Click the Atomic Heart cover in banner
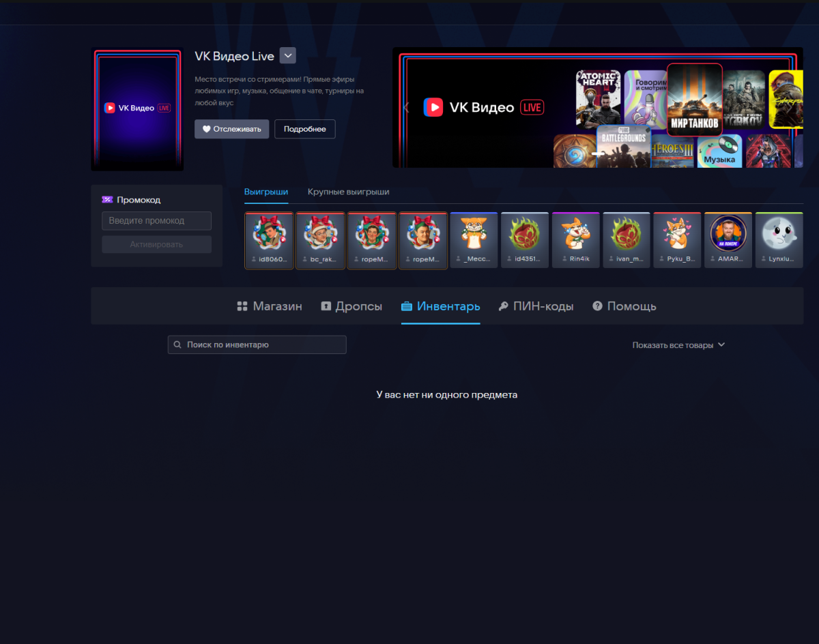Screen dimensions: 819x644 point(599,98)
